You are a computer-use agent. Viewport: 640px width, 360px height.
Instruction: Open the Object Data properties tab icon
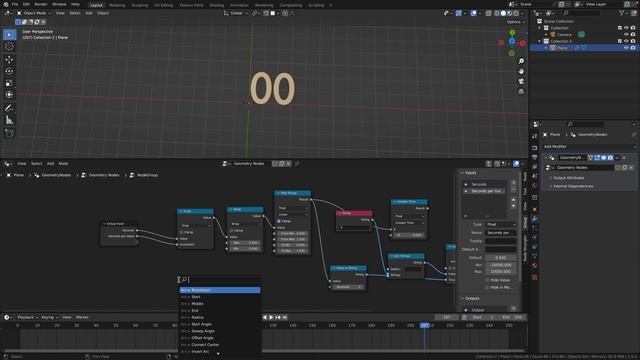(x=534, y=256)
